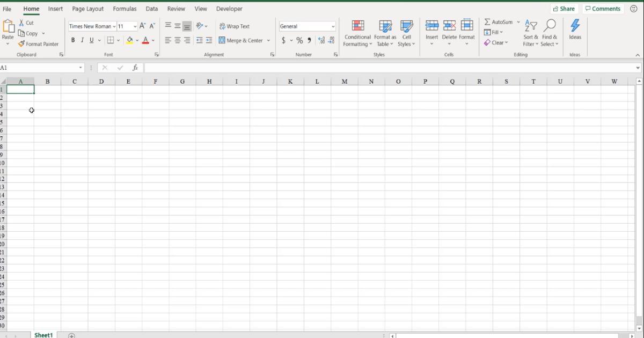Image resolution: width=644 pixels, height=338 pixels.
Task: Click the Italic formatting icon
Action: pyautogui.click(x=82, y=40)
